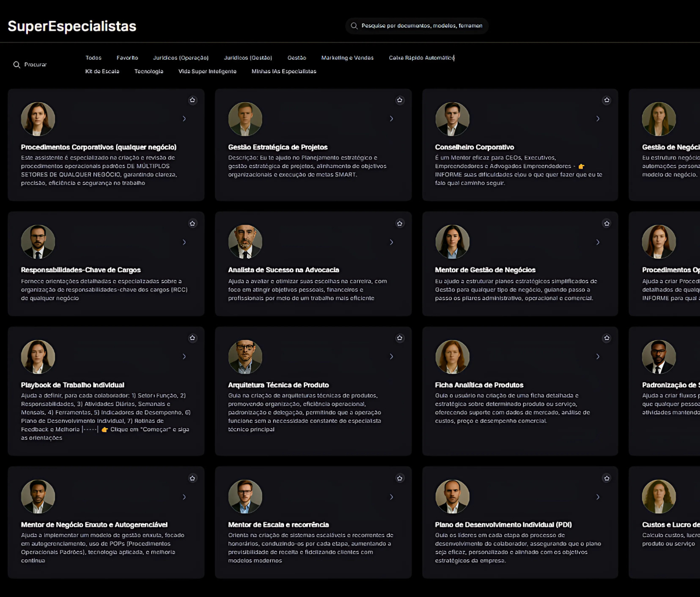Viewport: 700px width, 597px height.
Task: Click the top document search input field
Action: coord(422,26)
